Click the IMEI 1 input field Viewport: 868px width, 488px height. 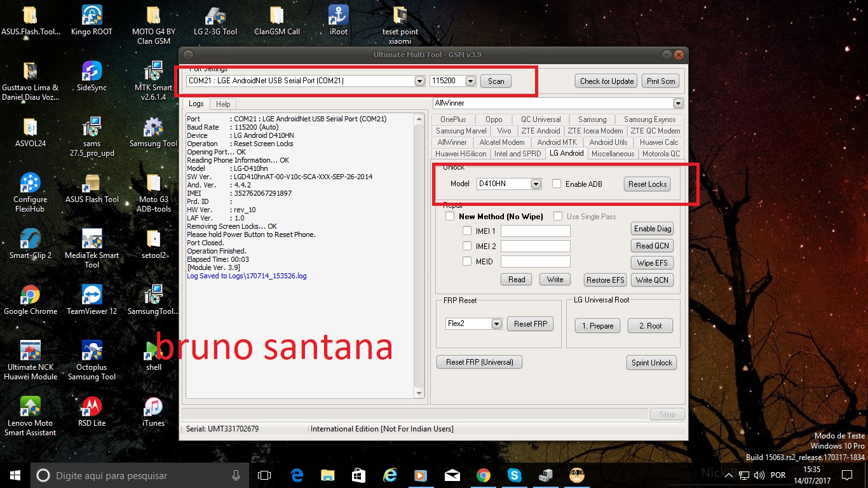[536, 231]
